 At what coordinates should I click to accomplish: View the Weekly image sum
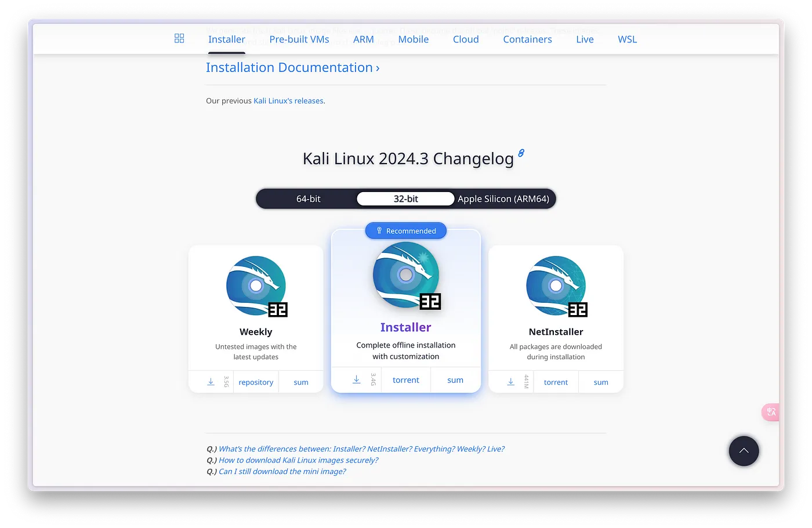click(301, 382)
